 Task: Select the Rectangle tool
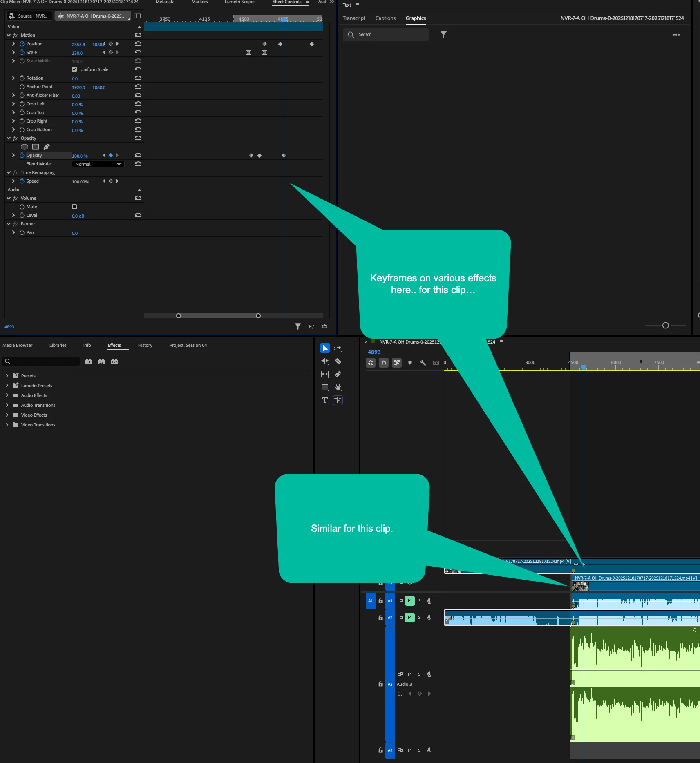324,387
